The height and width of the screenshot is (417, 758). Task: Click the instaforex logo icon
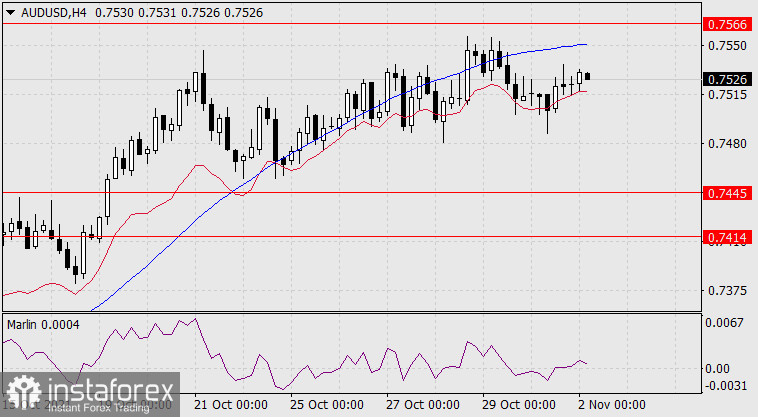click(20, 390)
